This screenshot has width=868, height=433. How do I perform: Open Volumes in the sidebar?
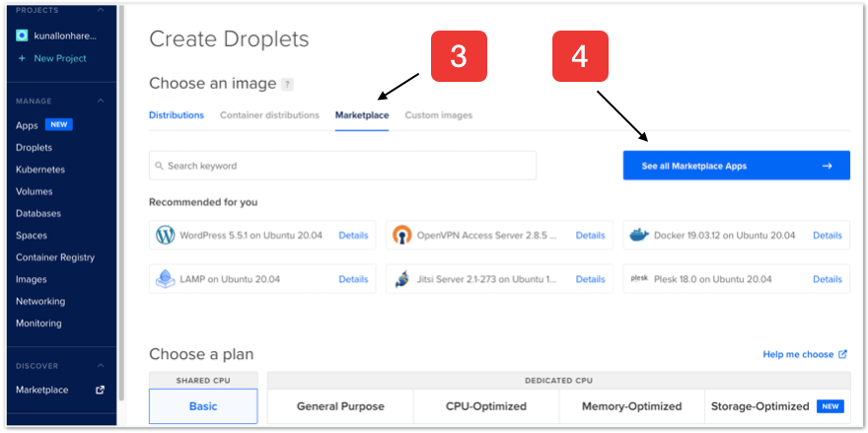click(34, 191)
